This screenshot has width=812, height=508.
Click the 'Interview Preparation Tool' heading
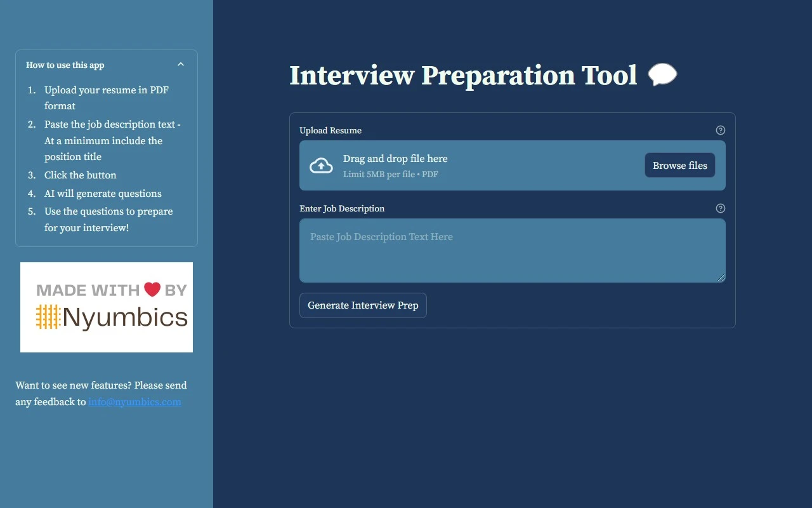pyautogui.click(x=463, y=75)
